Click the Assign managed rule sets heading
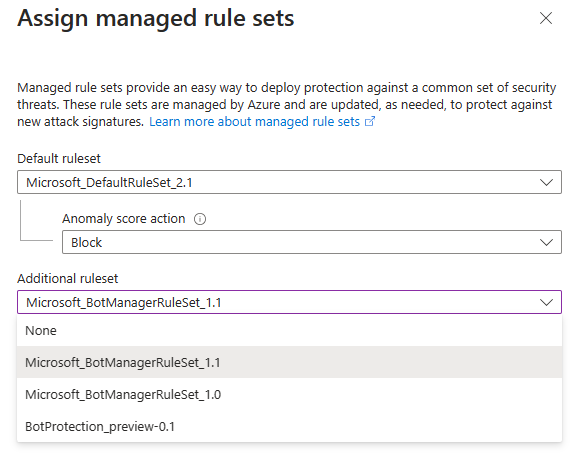The height and width of the screenshot is (463, 574). coord(156,18)
